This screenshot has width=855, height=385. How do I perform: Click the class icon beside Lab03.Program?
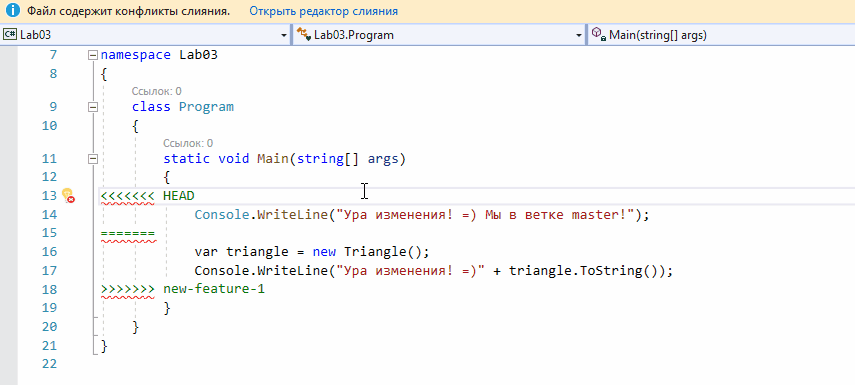(304, 35)
